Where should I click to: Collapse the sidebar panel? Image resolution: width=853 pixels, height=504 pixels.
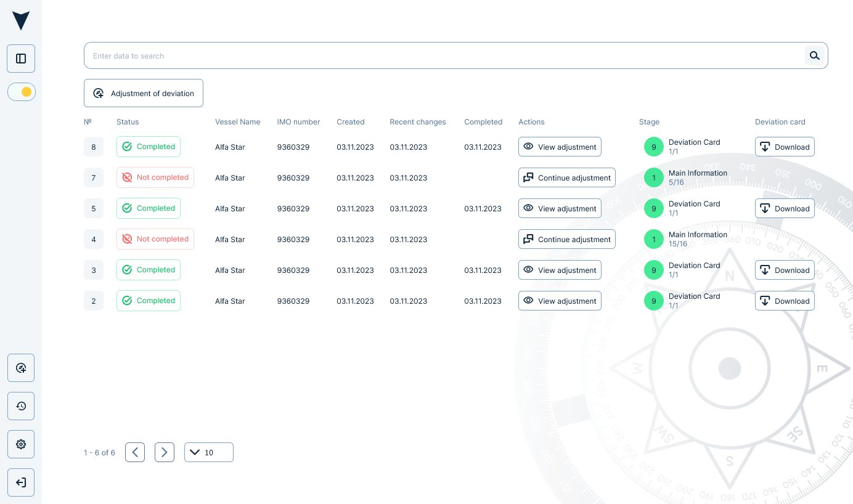point(21,59)
